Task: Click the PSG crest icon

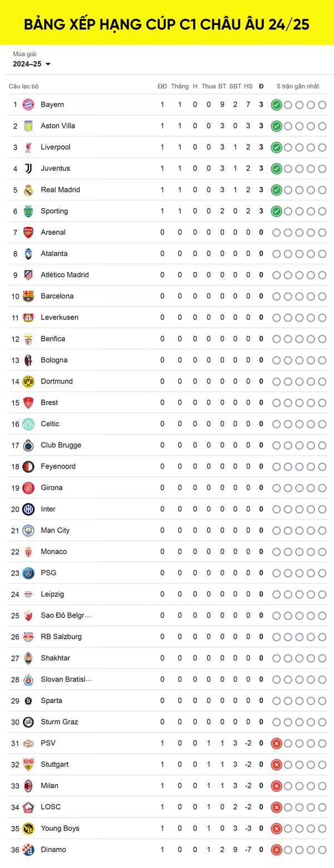Action: pyautogui.click(x=28, y=573)
